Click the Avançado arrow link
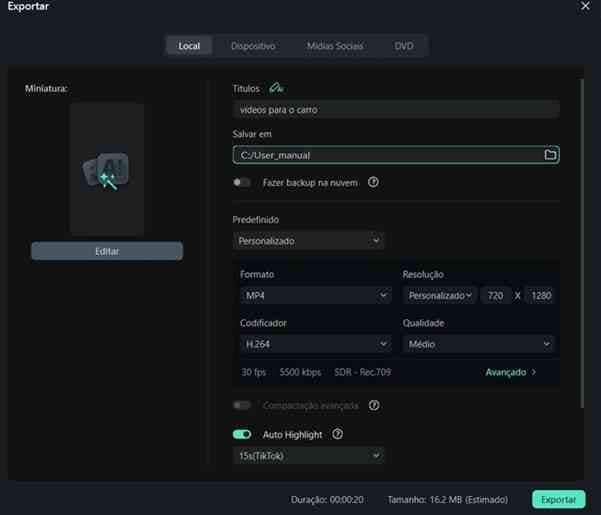 pyautogui.click(x=511, y=372)
